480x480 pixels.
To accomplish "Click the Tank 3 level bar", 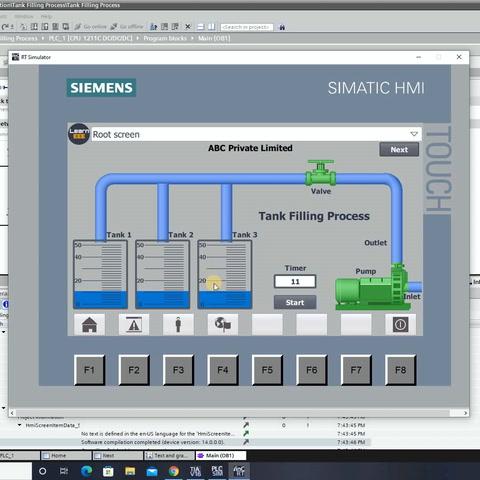I will [x=225, y=274].
